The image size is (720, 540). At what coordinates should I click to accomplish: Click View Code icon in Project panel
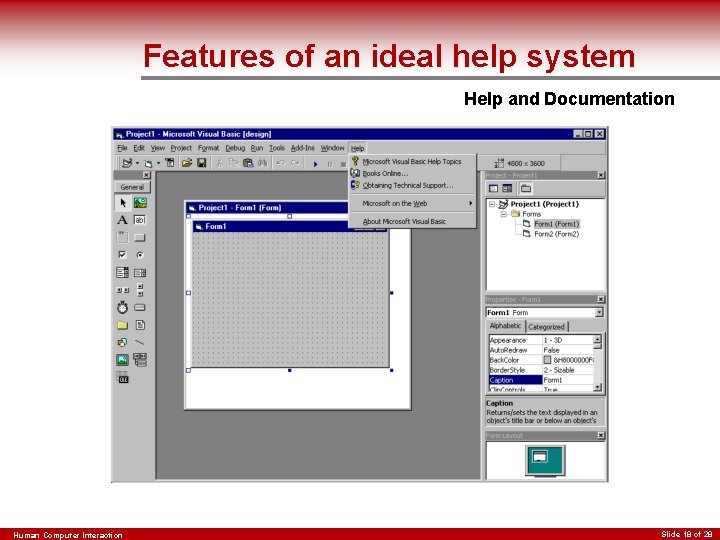pos(494,188)
